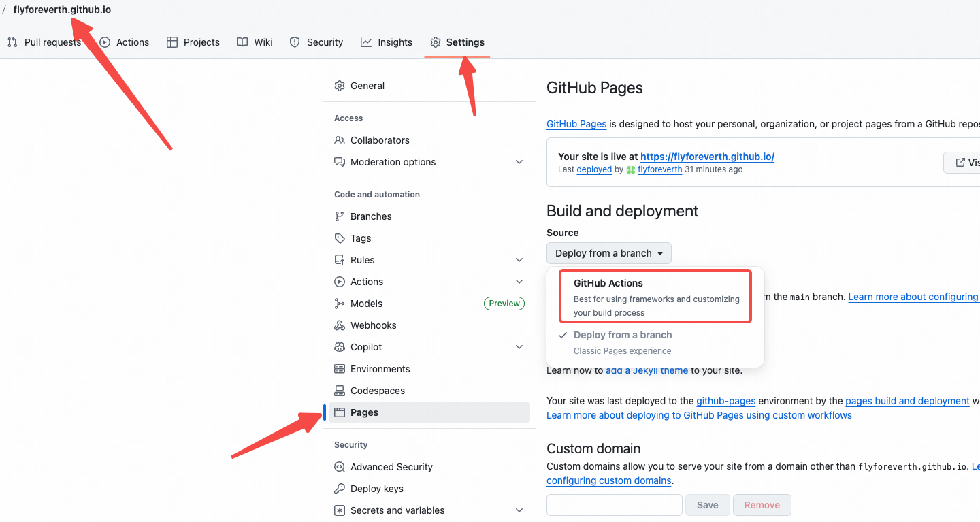Click the Collaborators people icon

(340, 140)
